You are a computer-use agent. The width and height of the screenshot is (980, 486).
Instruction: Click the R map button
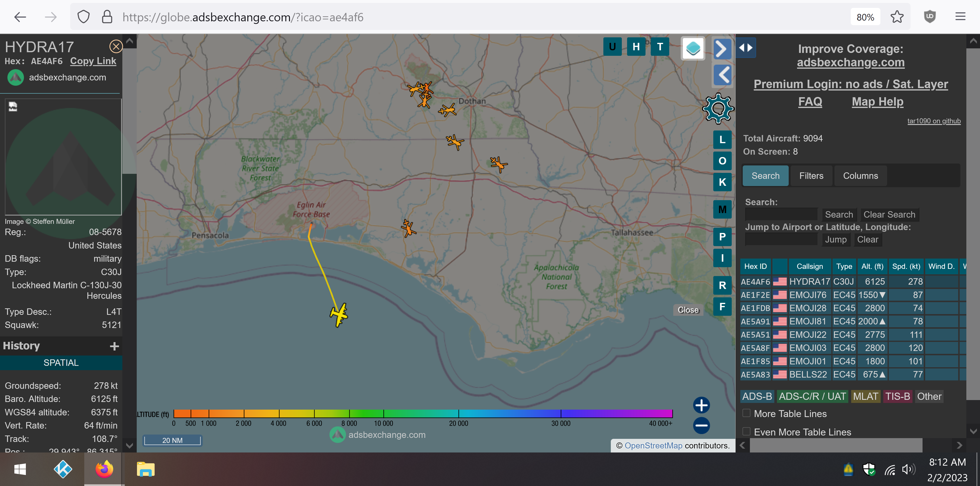(722, 285)
